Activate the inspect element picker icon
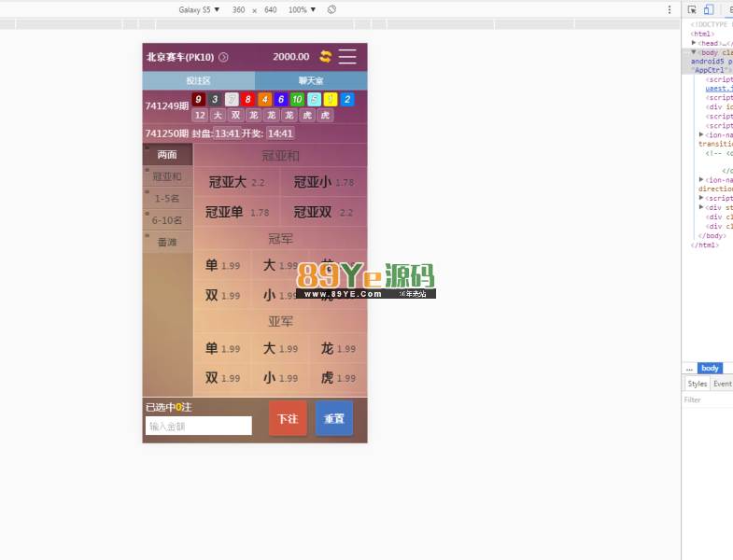This screenshot has width=733, height=560. click(692, 9)
